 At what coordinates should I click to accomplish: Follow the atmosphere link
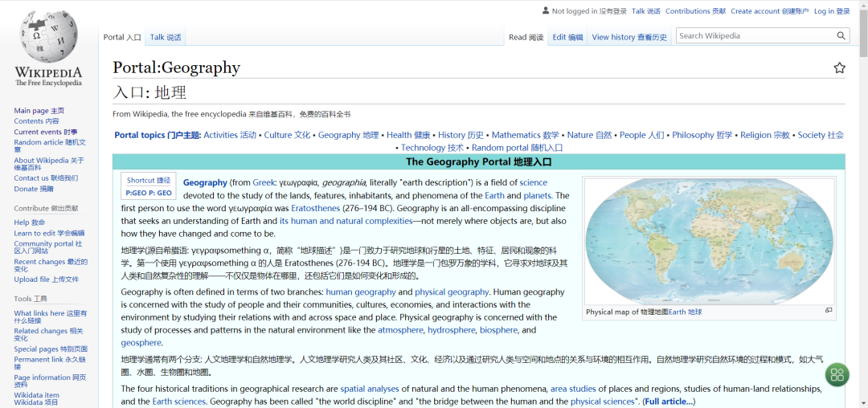(x=401, y=330)
